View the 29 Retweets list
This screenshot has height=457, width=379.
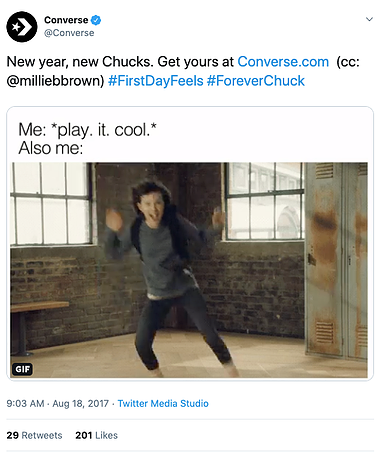tap(34, 435)
